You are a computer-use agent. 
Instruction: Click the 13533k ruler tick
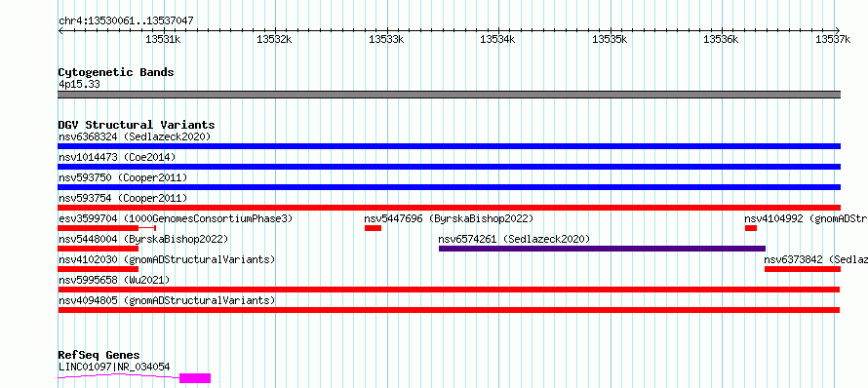coord(387,39)
